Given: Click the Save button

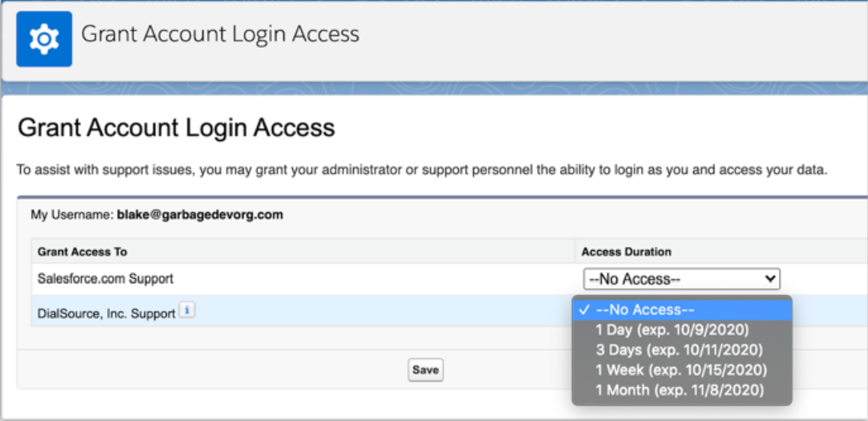Looking at the screenshot, I should (x=426, y=370).
